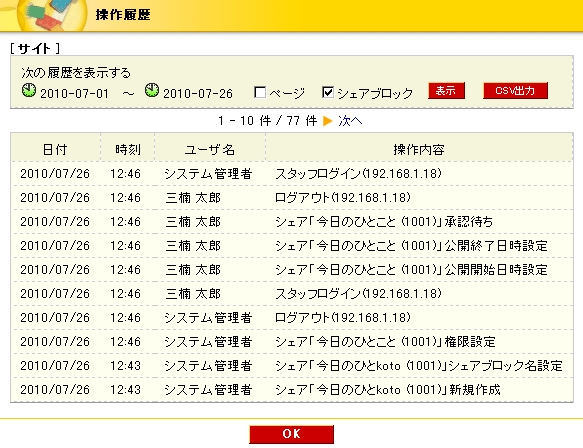Select the 権限設定 operation entry
This screenshot has height=448, width=583.
point(385,342)
